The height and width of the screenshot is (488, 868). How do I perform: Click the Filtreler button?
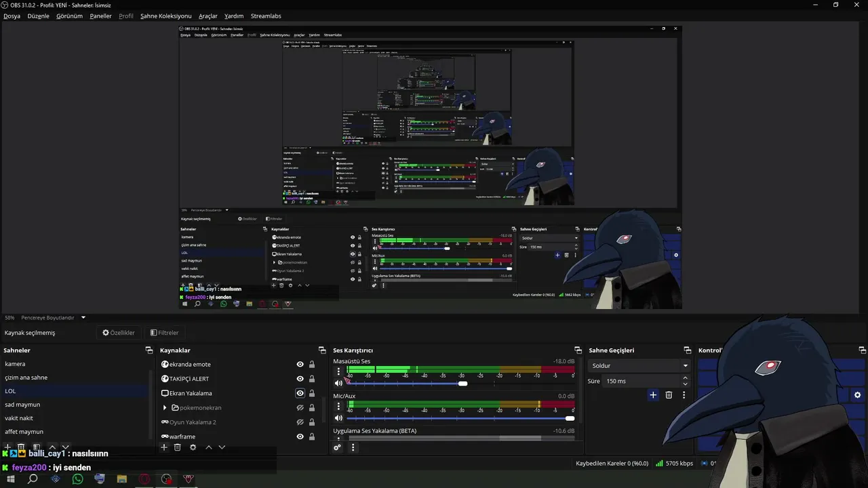165,333
